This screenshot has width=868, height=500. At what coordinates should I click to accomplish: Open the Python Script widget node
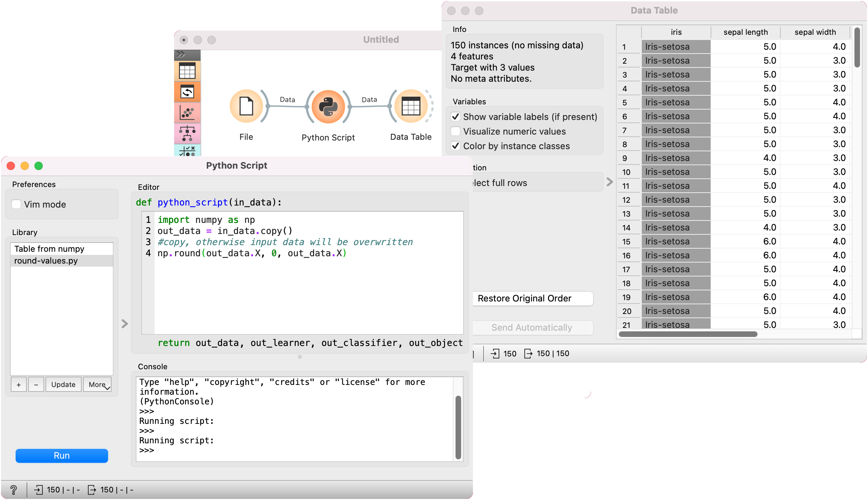tap(328, 106)
